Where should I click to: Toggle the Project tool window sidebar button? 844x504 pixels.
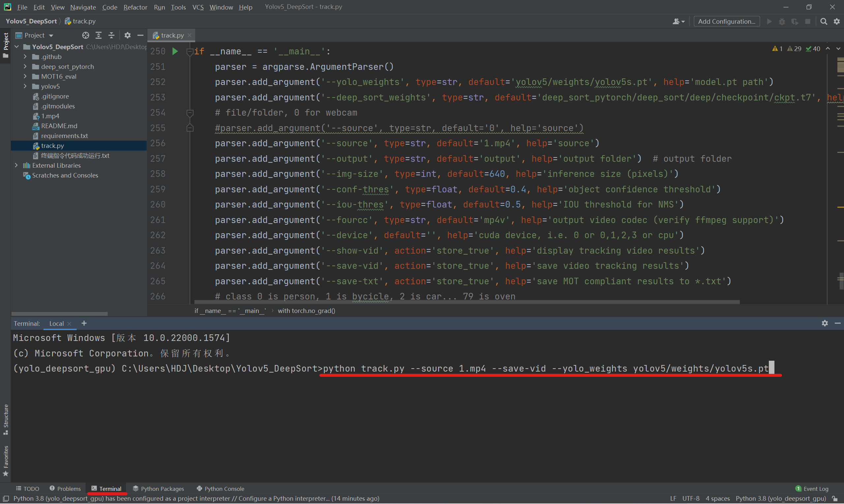[6, 44]
